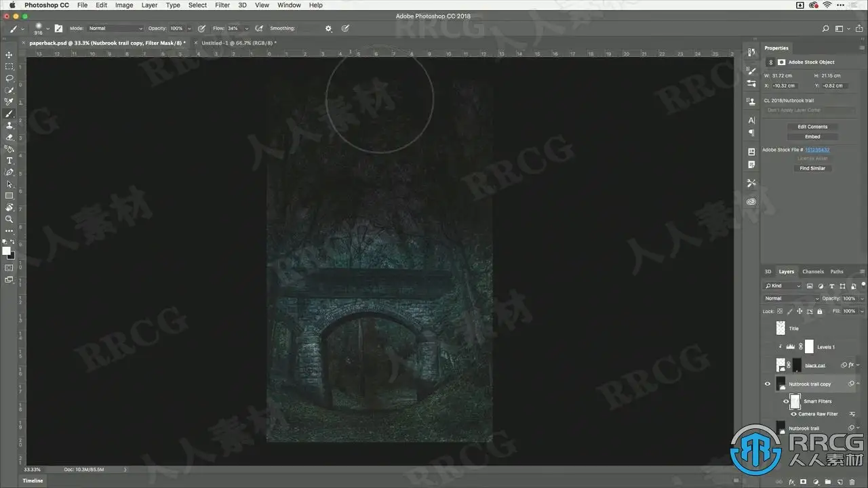Image resolution: width=868 pixels, height=488 pixels.
Task: Open Adobe Stock file number link
Action: pyautogui.click(x=817, y=150)
